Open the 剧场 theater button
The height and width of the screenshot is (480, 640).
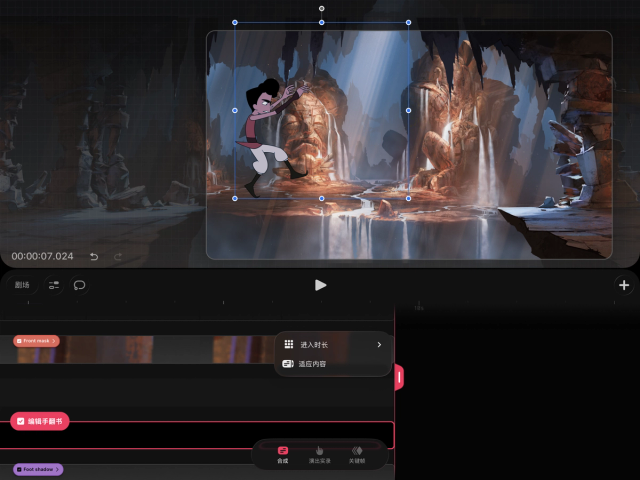pos(22,285)
